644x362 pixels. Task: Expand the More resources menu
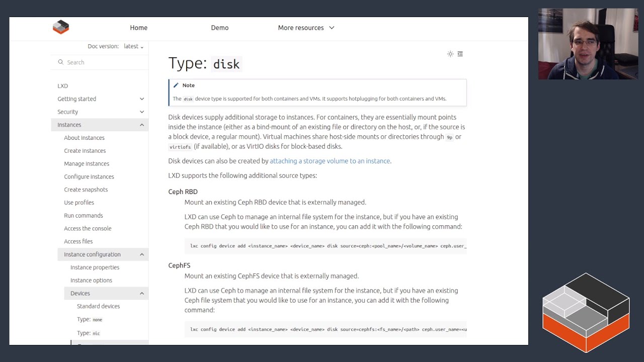(306, 28)
